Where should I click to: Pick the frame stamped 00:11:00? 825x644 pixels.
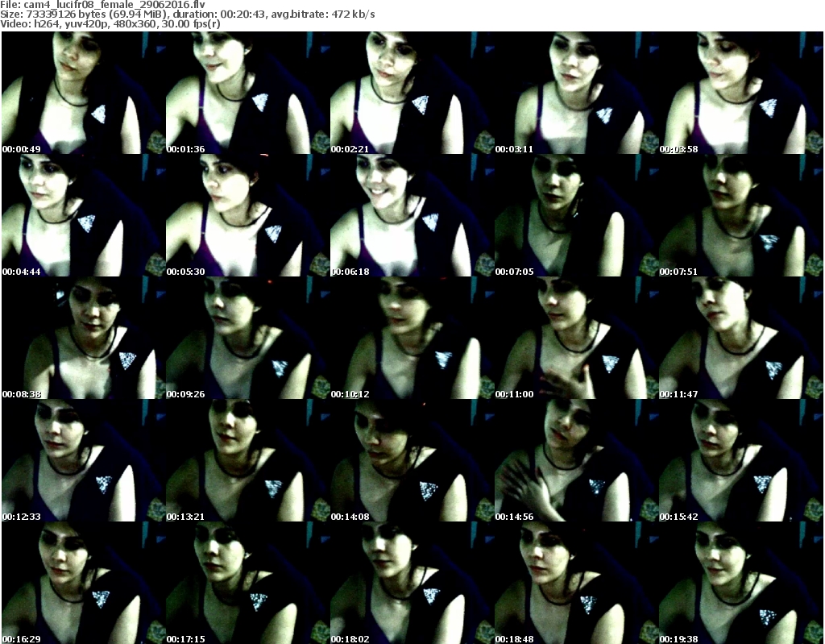(x=576, y=338)
